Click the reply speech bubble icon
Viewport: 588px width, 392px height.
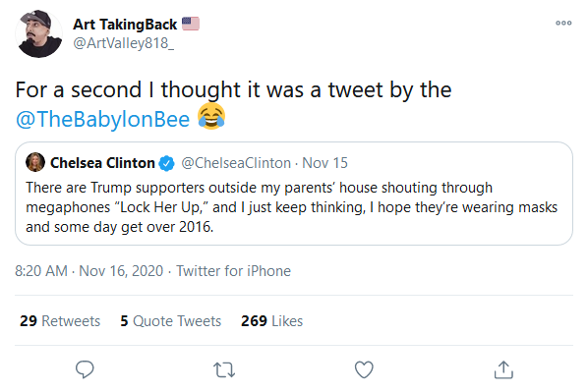(x=85, y=369)
